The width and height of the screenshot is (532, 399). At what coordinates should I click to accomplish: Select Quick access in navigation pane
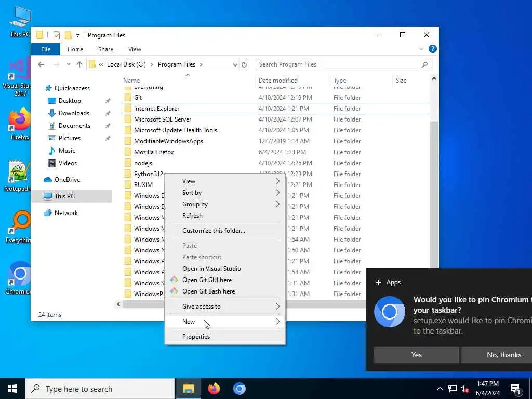click(72, 88)
